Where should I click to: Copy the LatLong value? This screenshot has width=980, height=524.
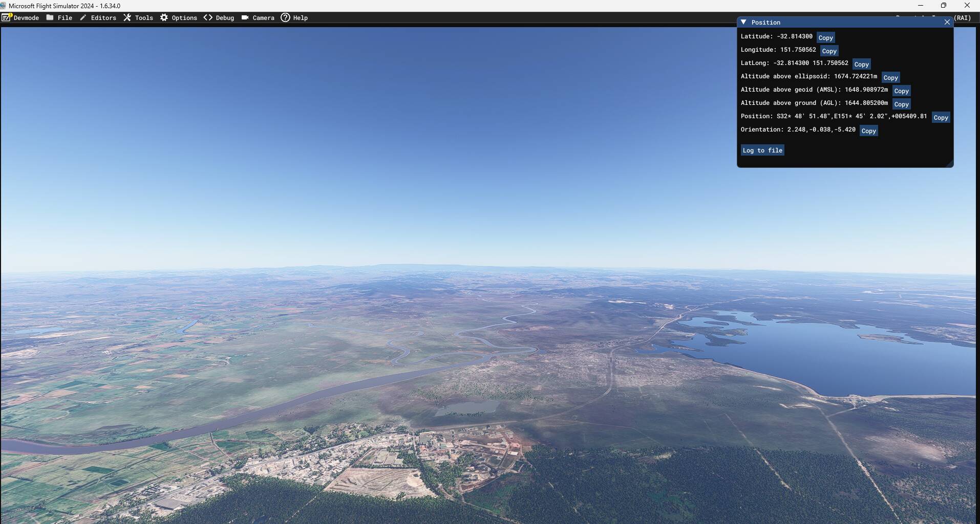[x=861, y=64]
